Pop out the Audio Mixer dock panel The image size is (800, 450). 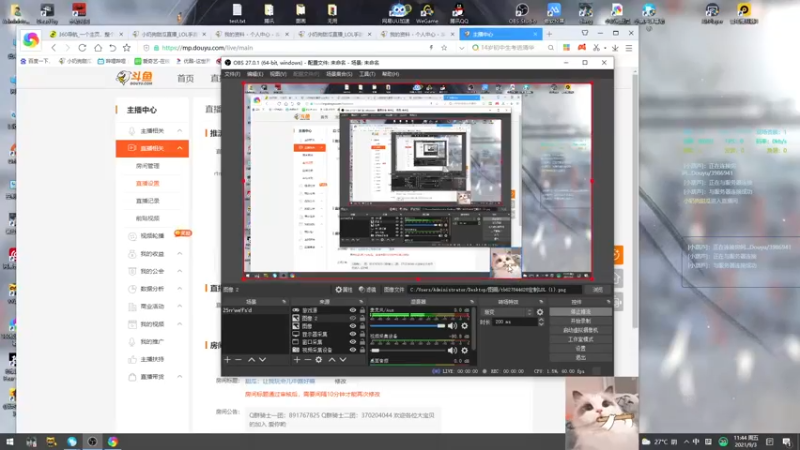tap(471, 302)
